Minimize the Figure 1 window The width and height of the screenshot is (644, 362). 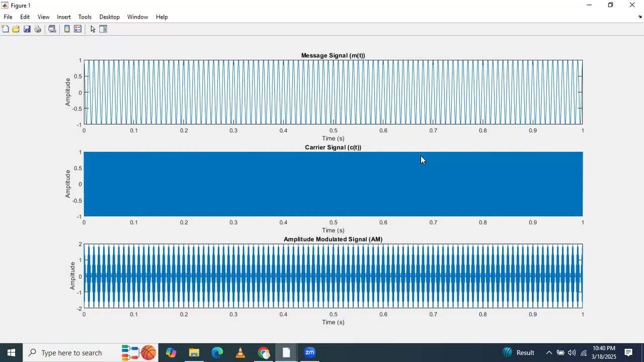(589, 6)
